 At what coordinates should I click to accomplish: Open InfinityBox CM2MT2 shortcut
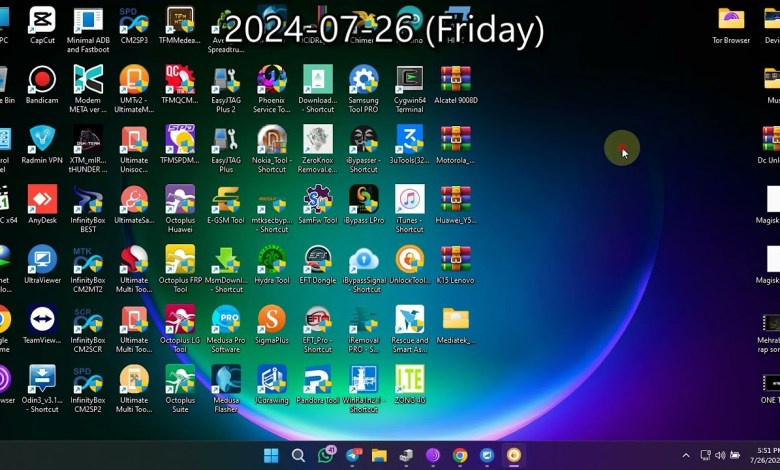coord(88,259)
